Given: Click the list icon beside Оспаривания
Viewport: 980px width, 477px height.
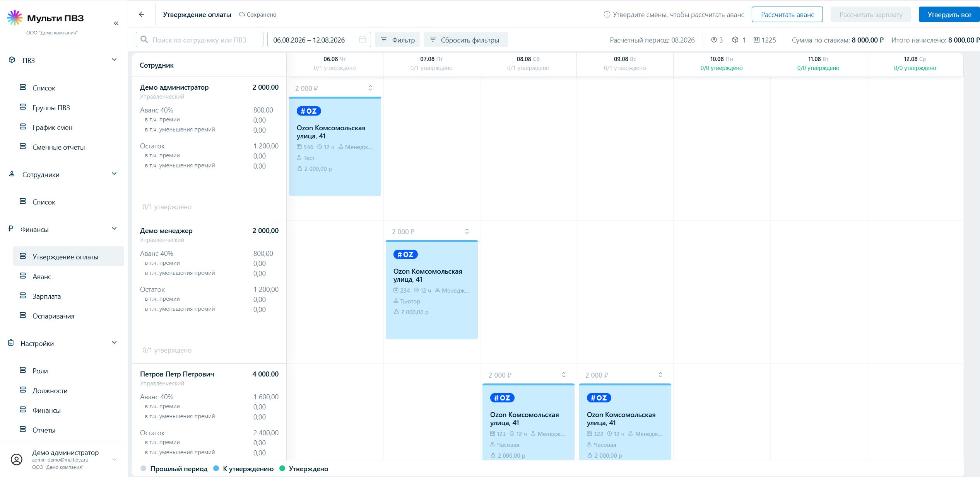Looking at the screenshot, I should (23, 315).
